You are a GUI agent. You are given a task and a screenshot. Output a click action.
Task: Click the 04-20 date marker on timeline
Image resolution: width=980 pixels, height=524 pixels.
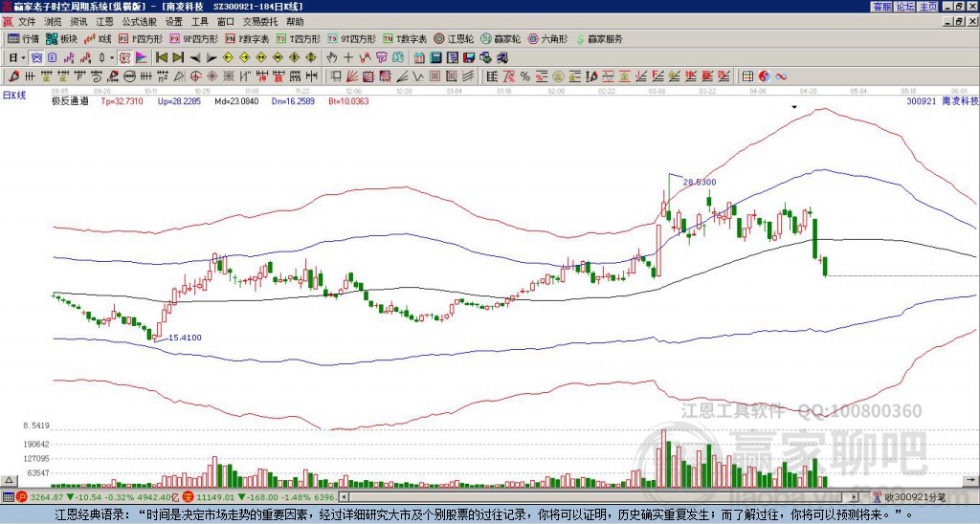[x=808, y=91]
